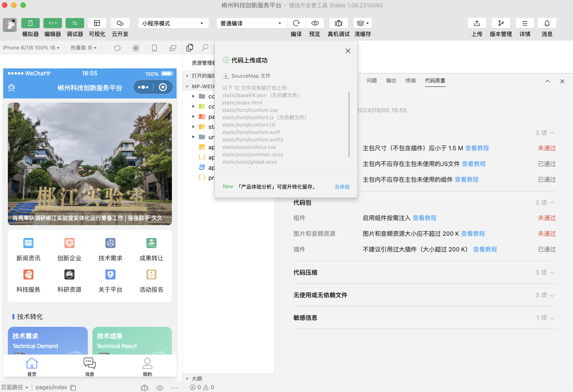Open Cloud Development (云开发)
573x392 pixels.
click(x=120, y=23)
